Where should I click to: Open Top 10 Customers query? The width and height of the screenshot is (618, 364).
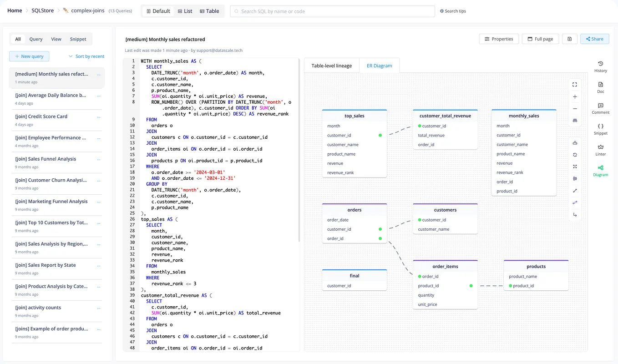[x=57, y=226]
